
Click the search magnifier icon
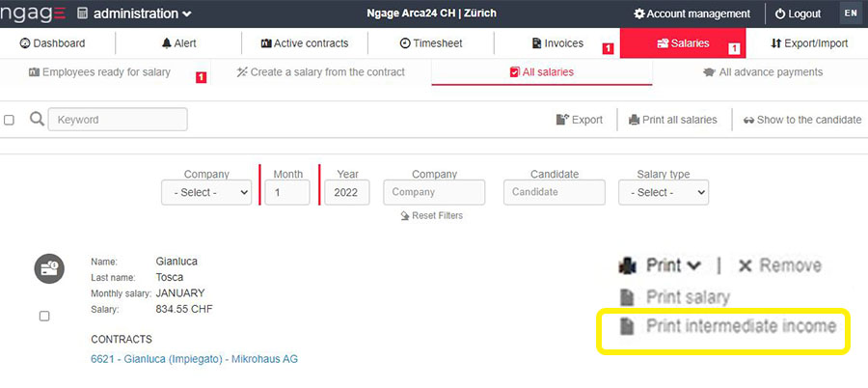pyautogui.click(x=37, y=120)
